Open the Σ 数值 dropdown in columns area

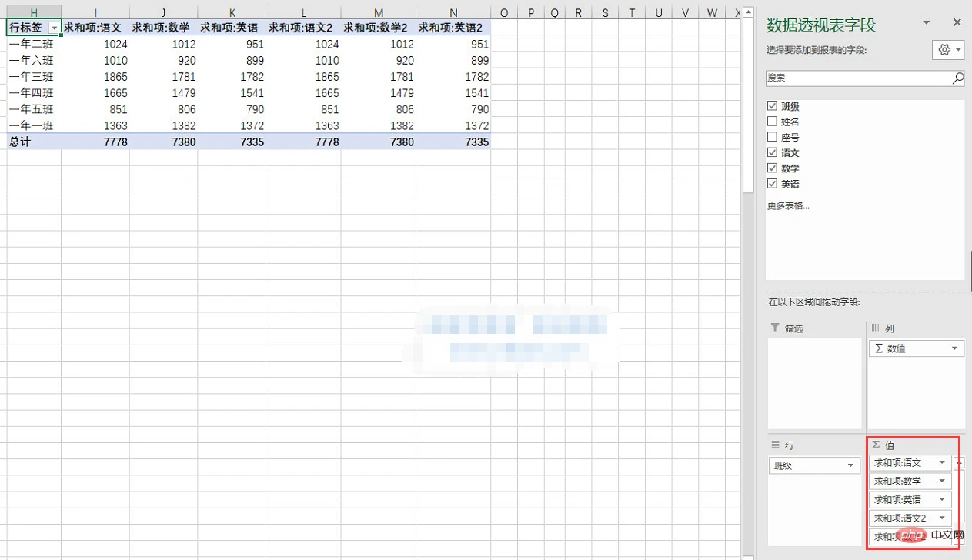pos(955,348)
